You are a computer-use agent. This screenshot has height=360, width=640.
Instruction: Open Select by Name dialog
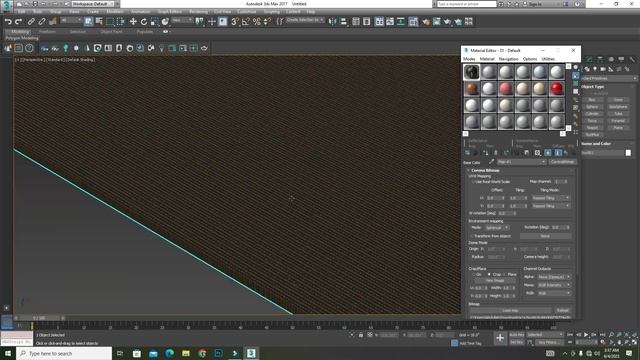tap(99, 22)
